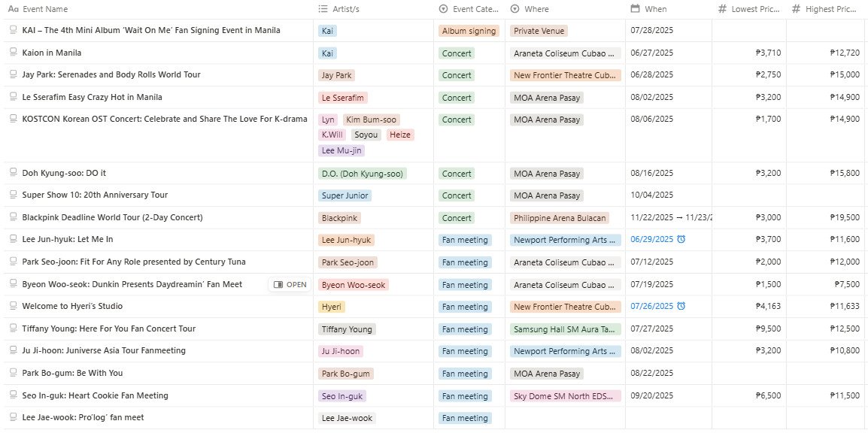This screenshot has height=433, width=868.
Task: Click the page icon for Seo In-guk Heart Cookie
Action: click(14, 395)
